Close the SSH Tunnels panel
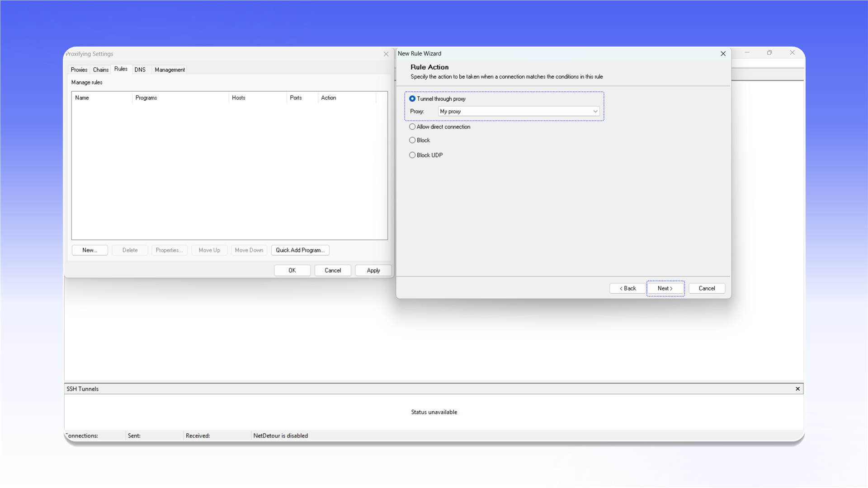Viewport: 868px width, 488px height. [x=797, y=389]
